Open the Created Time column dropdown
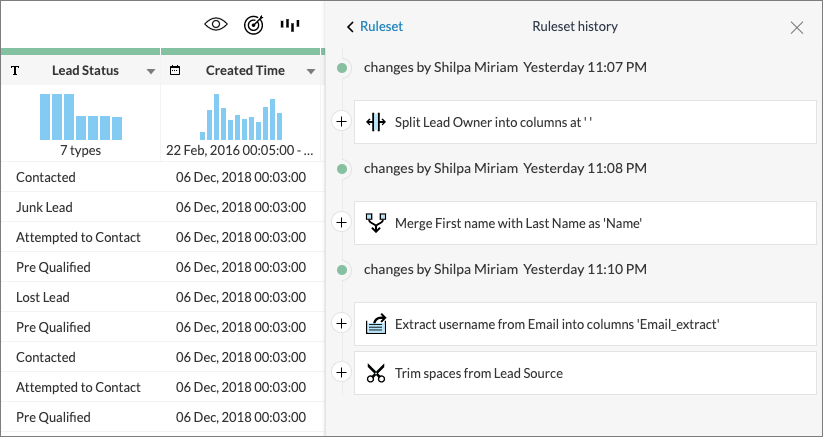This screenshot has width=823, height=437. (311, 72)
